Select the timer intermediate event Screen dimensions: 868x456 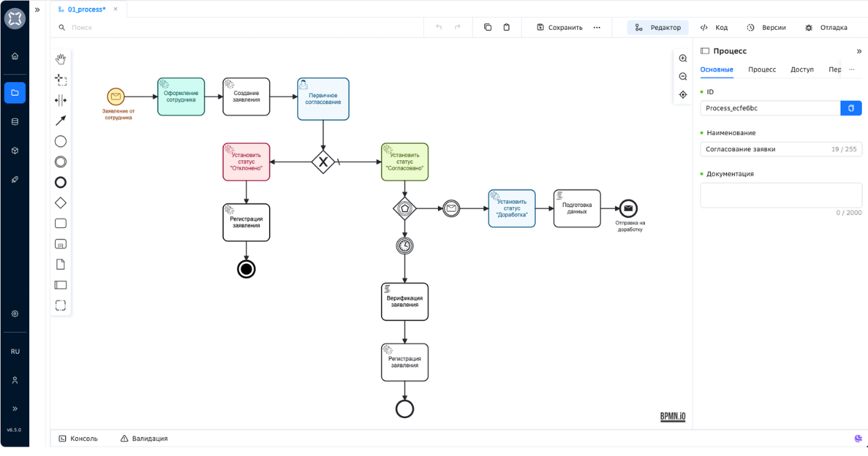coord(405,245)
